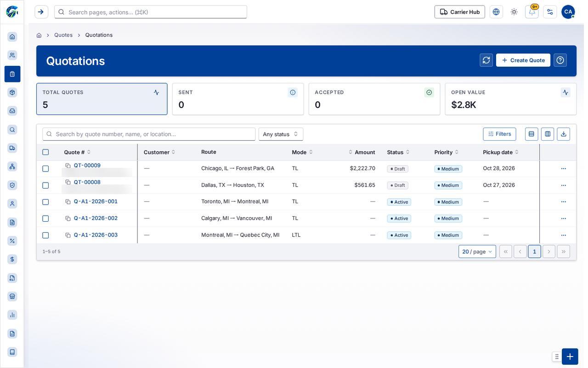Toggle the light/dark theme sun icon
This screenshot has height=368, width=588.
pyautogui.click(x=514, y=12)
